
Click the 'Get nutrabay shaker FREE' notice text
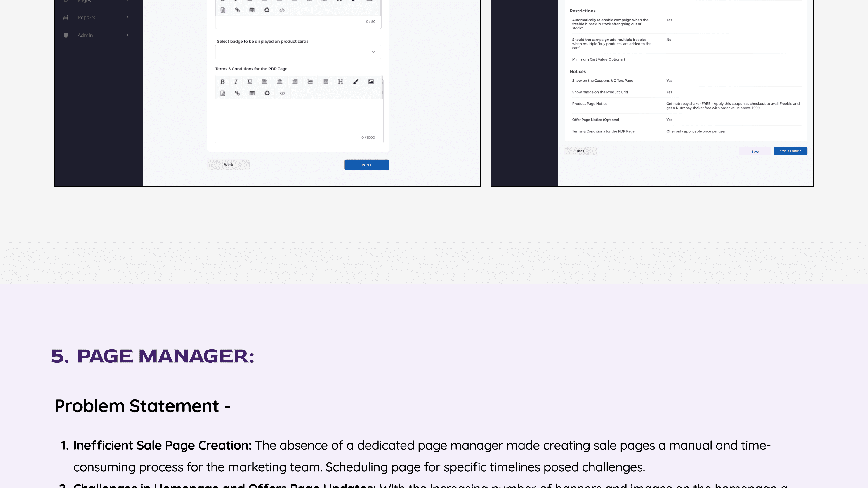tap(733, 106)
